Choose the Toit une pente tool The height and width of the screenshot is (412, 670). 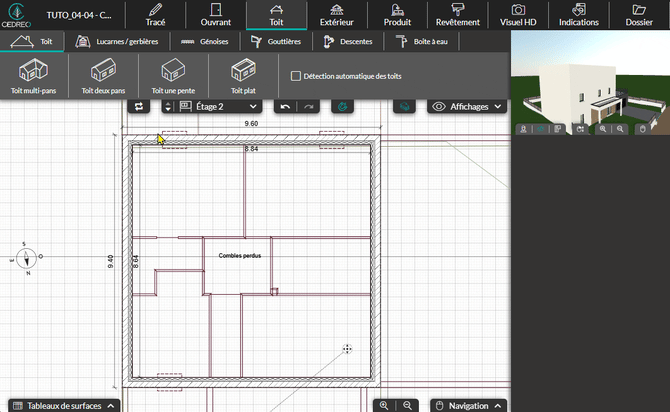click(x=172, y=76)
